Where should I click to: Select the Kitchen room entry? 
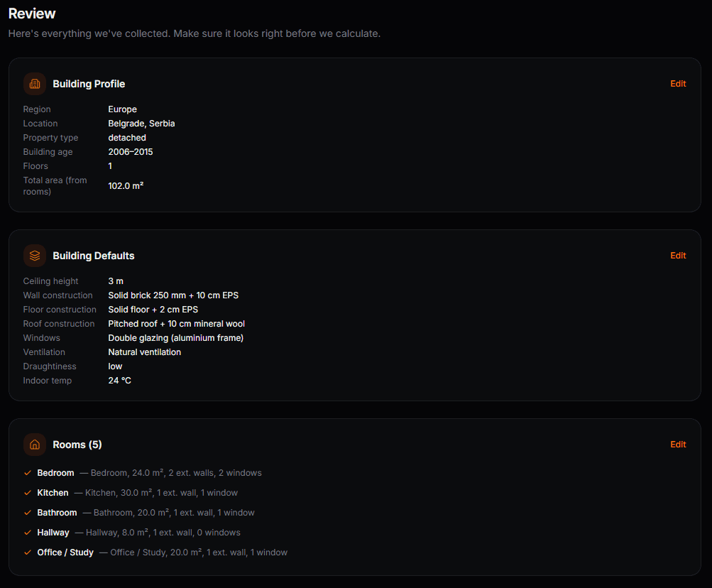pos(53,493)
